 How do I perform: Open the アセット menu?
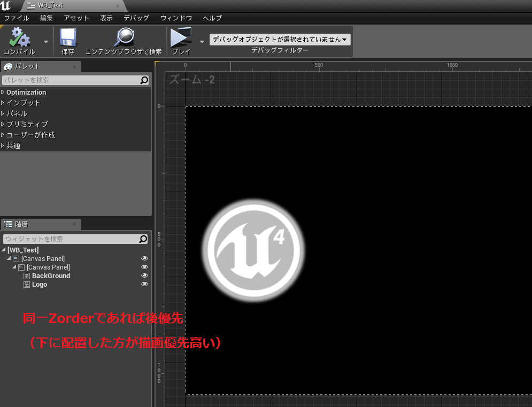tap(76, 18)
